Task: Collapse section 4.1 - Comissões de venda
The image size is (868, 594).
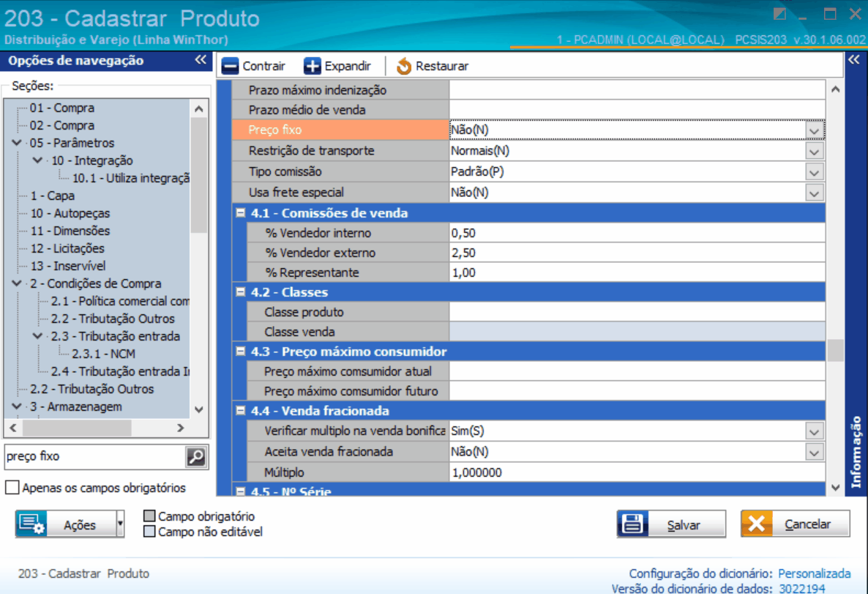Action: 240,212
